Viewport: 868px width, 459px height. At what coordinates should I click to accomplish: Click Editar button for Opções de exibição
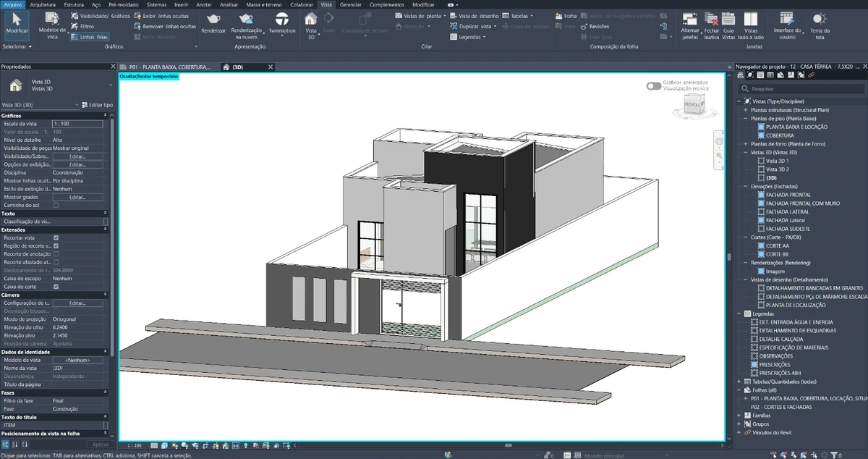coord(77,164)
